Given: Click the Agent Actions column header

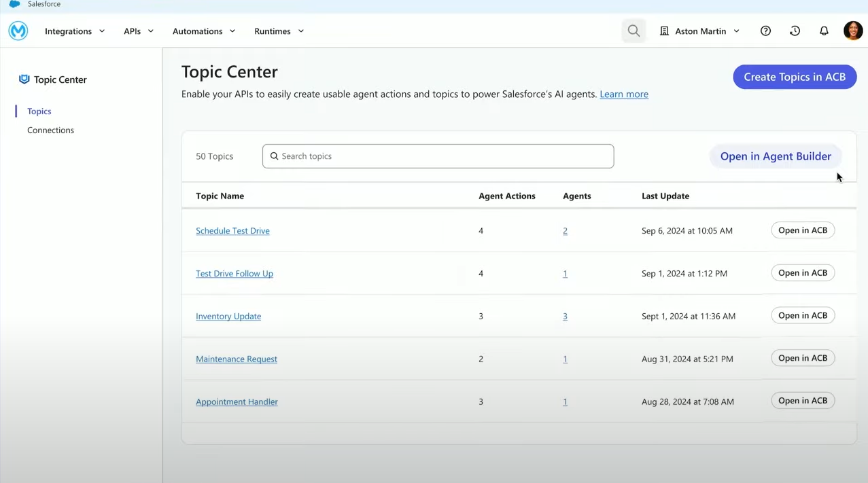Looking at the screenshot, I should point(507,196).
